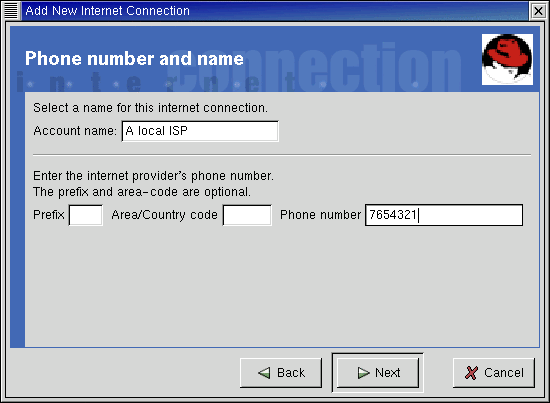The image size is (550, 403).
Task: Select the Area/Country code field
Action: pyautogui.click(x=247, y=215)
